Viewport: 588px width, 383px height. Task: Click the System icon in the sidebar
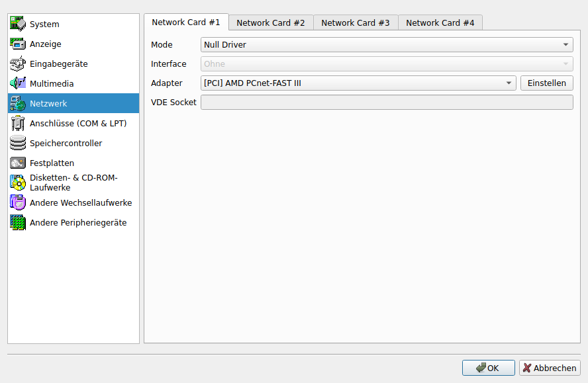coord(18,24)
